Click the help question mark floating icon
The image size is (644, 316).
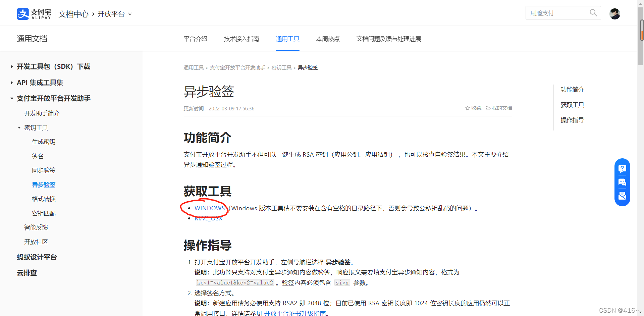pyautogui.click(x=622, y=168)
